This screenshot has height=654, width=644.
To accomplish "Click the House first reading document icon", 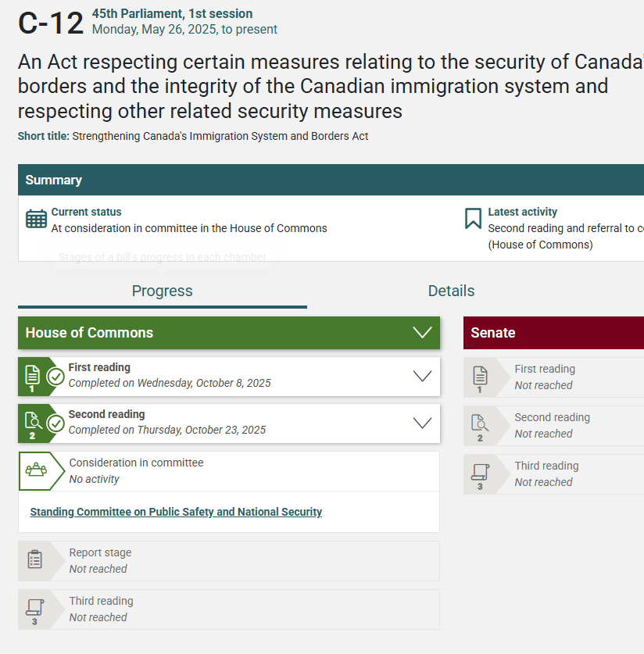I will [x=32, y=376].
